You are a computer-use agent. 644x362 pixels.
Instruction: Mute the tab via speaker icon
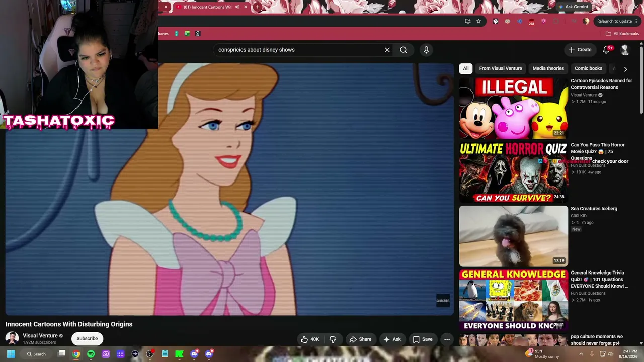click(x=237, y=7)
